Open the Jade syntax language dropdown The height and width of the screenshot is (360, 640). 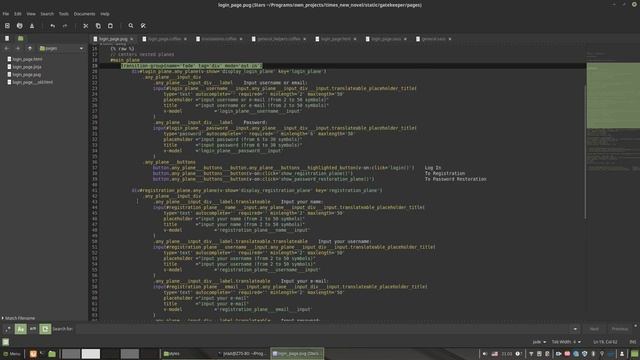(x=539, y=342)
